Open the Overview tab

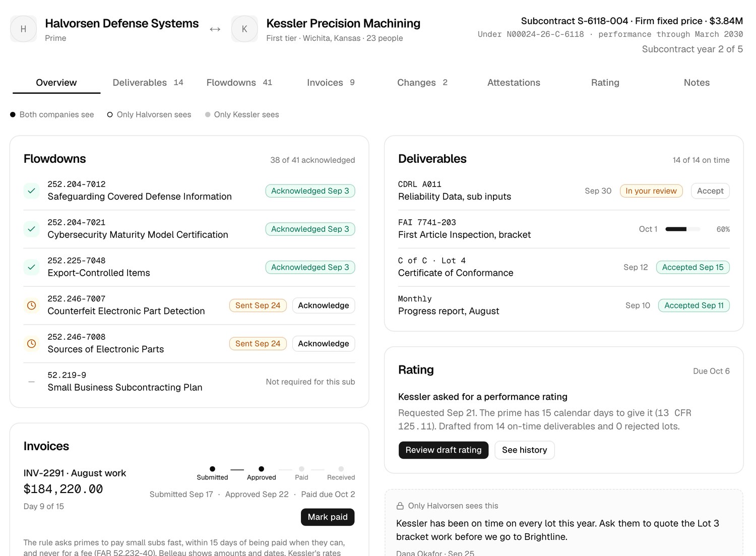(x=56, y=83)
